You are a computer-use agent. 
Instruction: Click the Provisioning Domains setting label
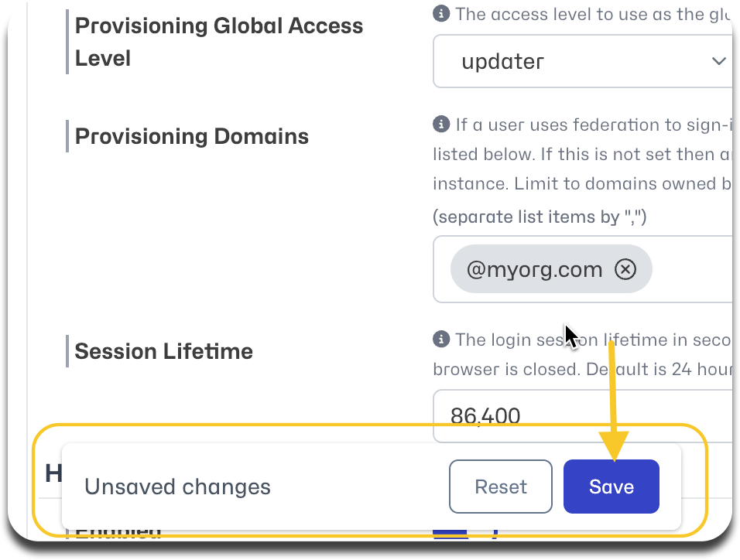(x=192, y=136)
